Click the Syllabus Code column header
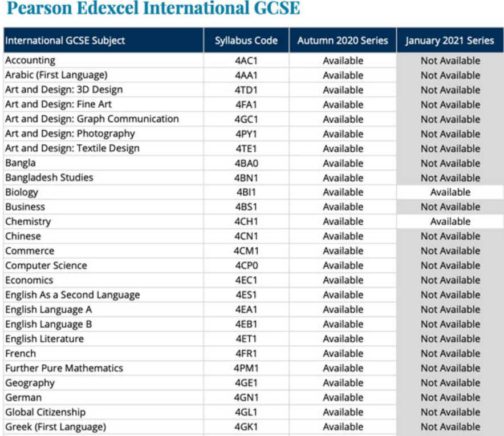The width and height of the screenshot is (504, 436). [x=246, y=40]
